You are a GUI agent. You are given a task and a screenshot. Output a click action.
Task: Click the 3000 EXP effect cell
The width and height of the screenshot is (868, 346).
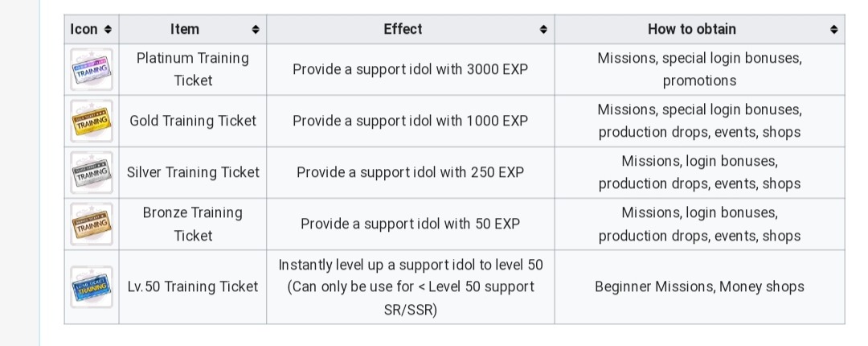tap(410, 69)
